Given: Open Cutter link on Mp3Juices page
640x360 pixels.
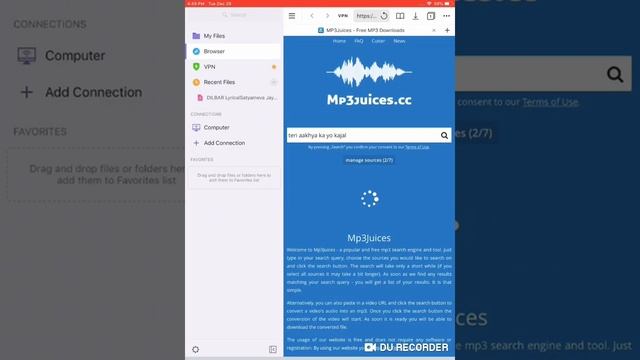Looking at the screenshot, I should (378, 41).
